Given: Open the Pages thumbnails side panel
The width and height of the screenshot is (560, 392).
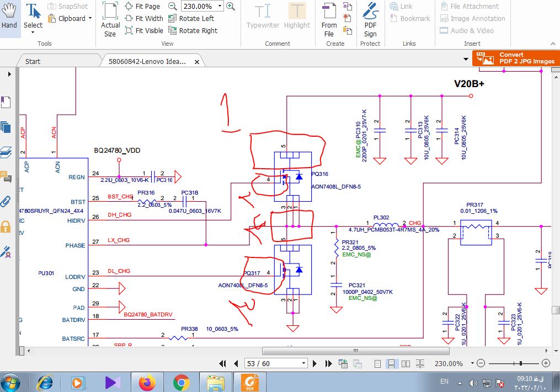Looking at the screenshot, I should (x=6, y=127).
